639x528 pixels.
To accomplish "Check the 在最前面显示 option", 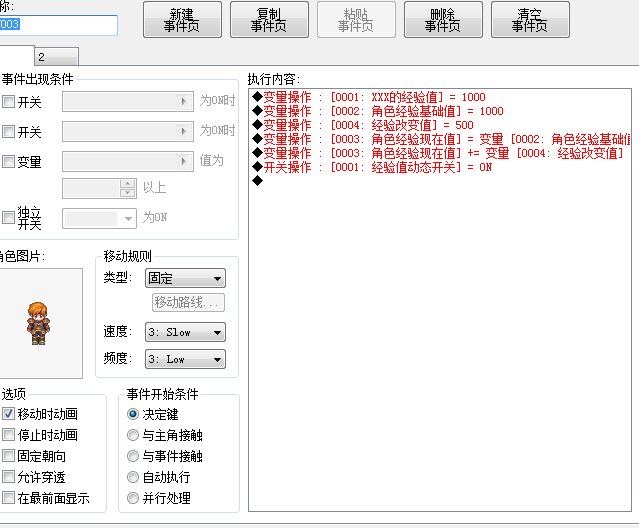I will click(9, 497).
